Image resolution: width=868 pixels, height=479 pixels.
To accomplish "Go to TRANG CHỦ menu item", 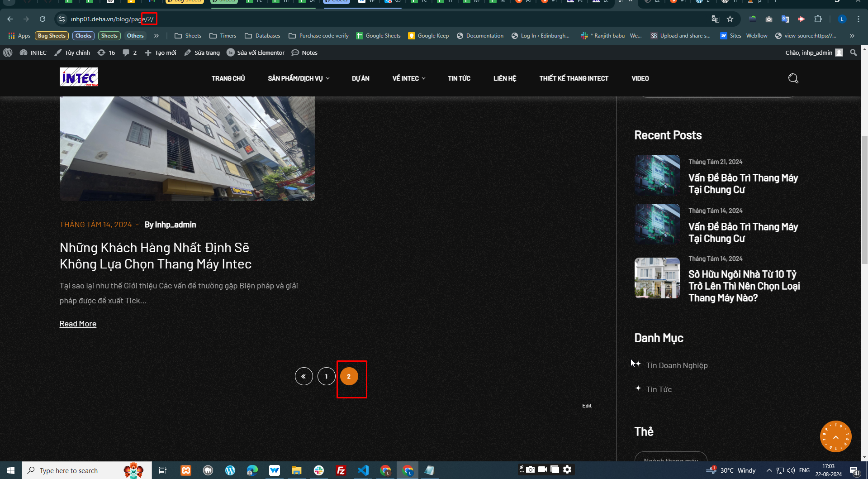I will (228, 78).
